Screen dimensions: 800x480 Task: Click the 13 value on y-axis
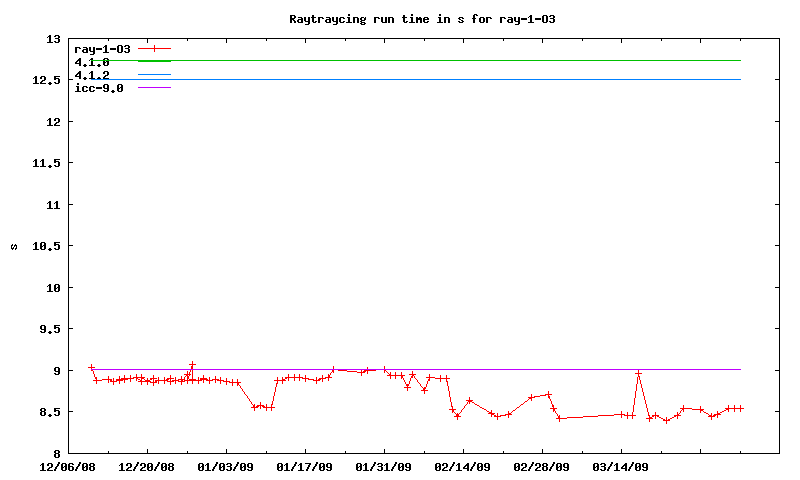click(53, 39)
